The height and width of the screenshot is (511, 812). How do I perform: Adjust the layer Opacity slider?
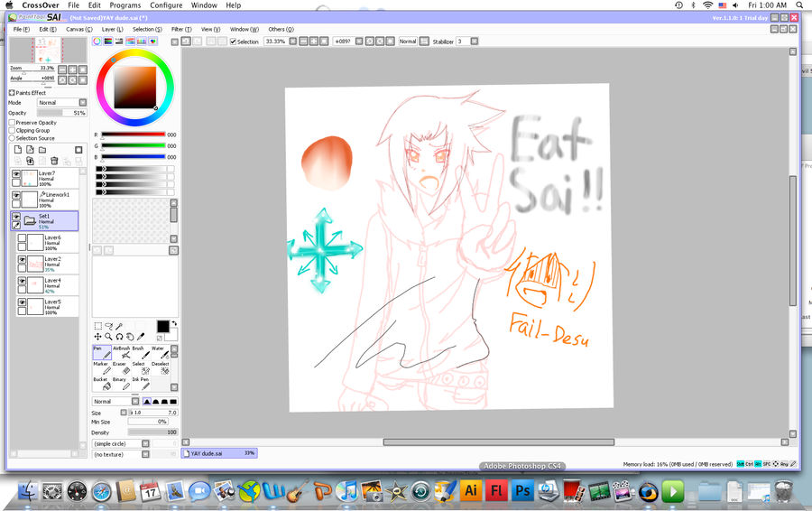[x=61, y=113]
